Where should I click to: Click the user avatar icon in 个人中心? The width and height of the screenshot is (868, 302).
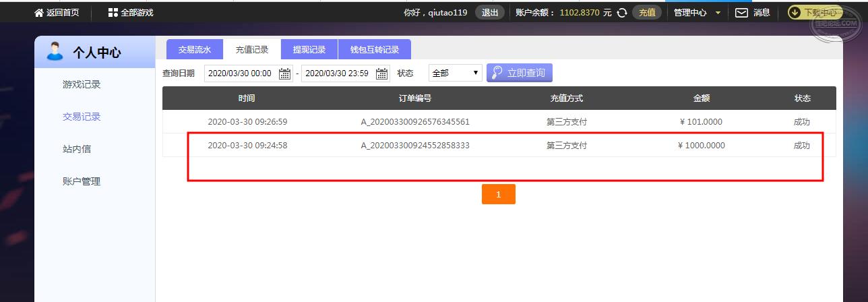tap(55, 51)
